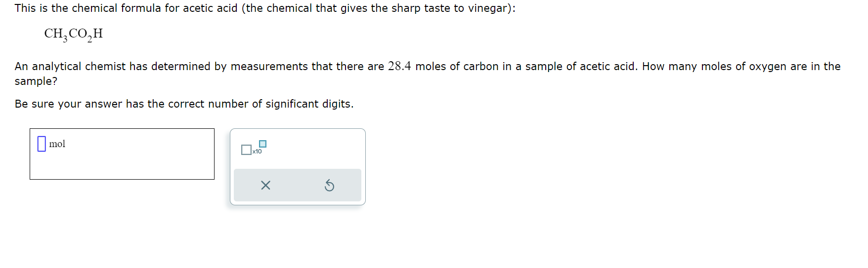Click the 28.4 value in the question
Viewport: 868px width, 268px height.
399,66
